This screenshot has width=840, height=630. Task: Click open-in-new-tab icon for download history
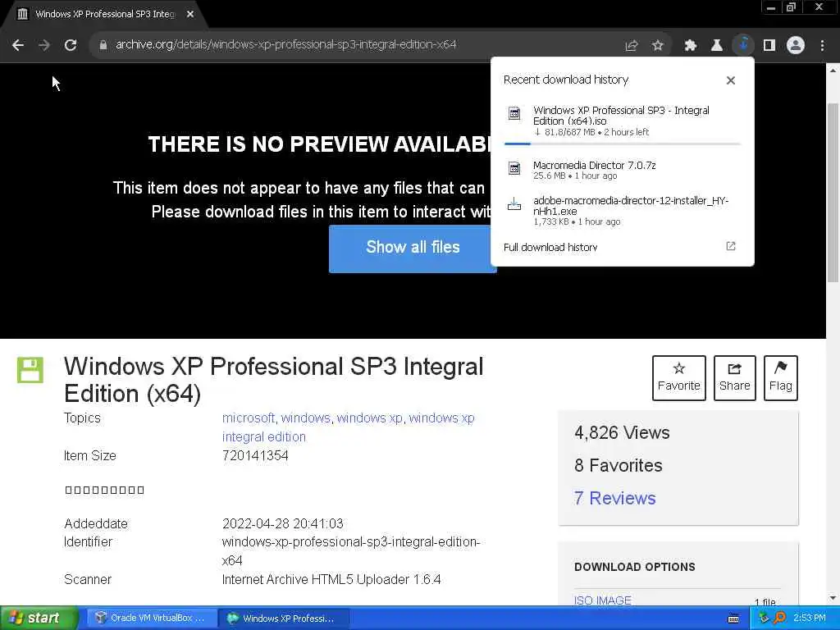[731, 246]
